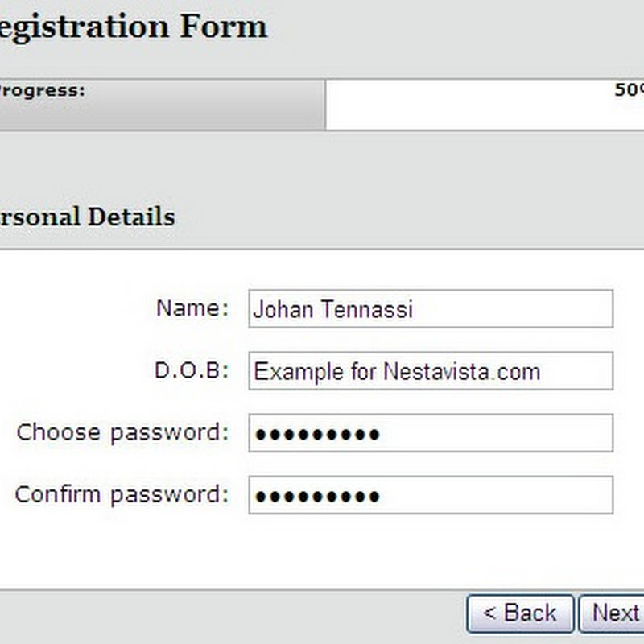Click the D.O.B label
Screen dimensions: 644x644
(192, 371)
